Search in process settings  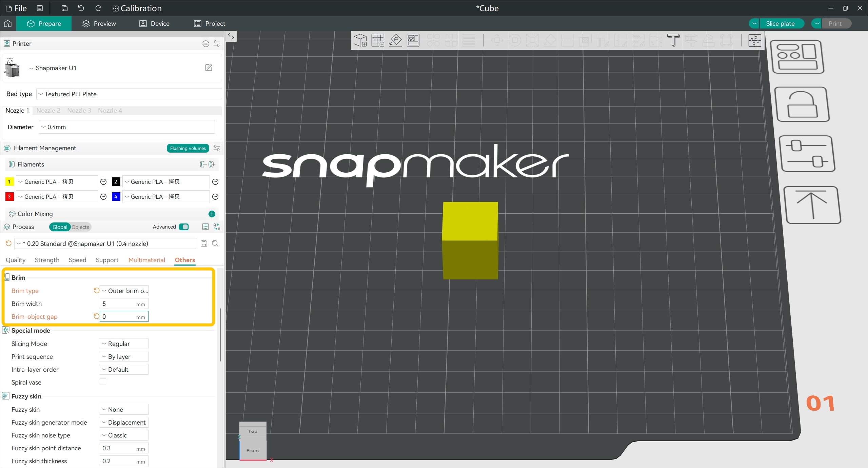215,243
